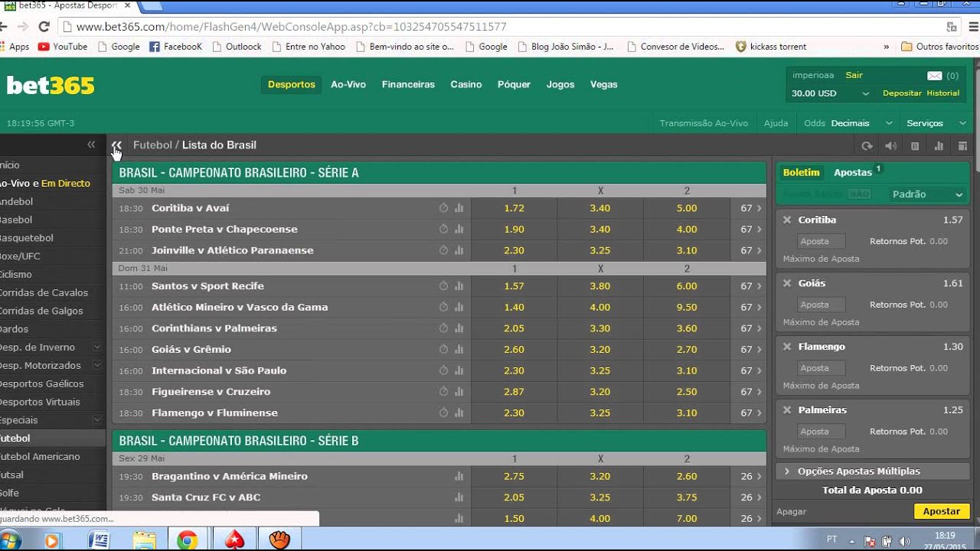The image size is (980, 551).
Task: Open the Ao-Vivo tab
Action: [348, 85]
